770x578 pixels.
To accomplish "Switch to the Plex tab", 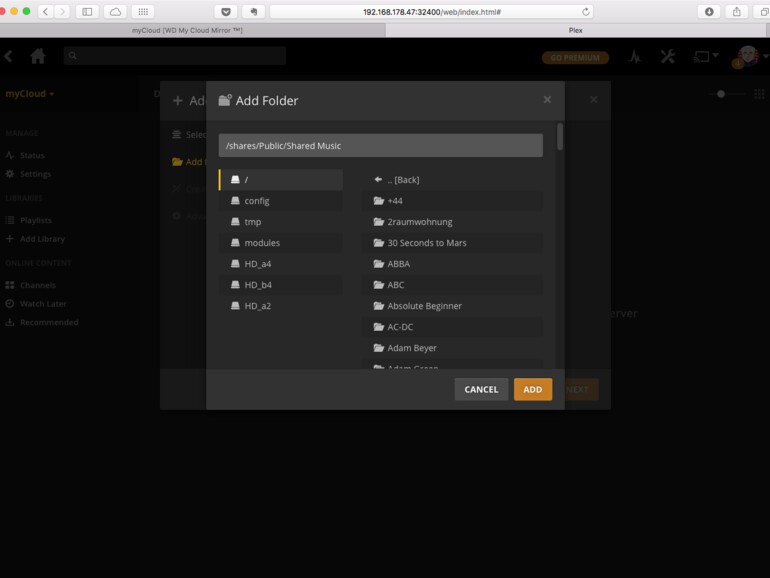I will tap(576, 30).
